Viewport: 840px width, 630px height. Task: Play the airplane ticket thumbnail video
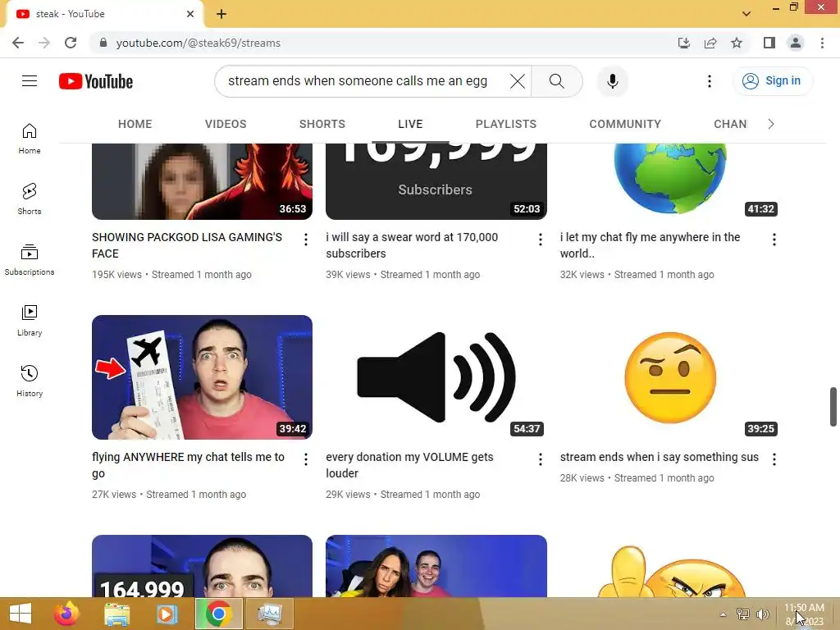click(x=202, y=377)
